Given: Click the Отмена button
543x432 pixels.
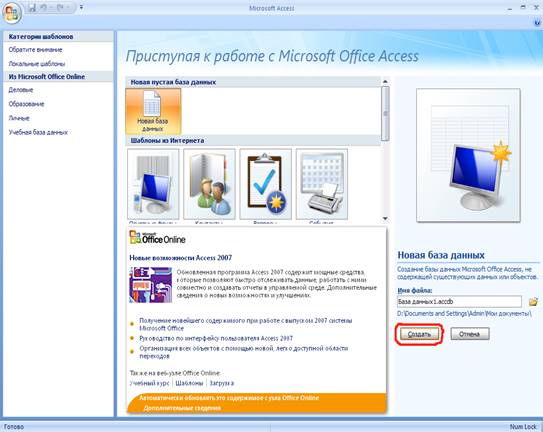Looking at the screenshot, I should (x=470, y=334).
